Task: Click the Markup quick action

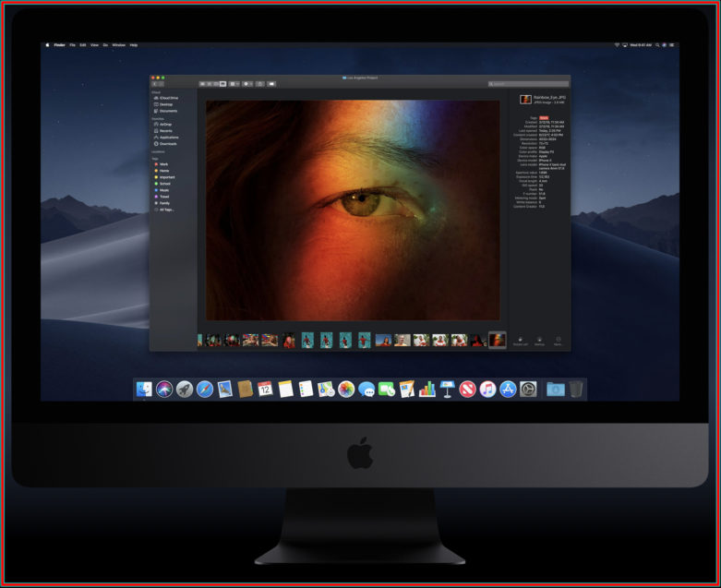Action: click(539, 342)
